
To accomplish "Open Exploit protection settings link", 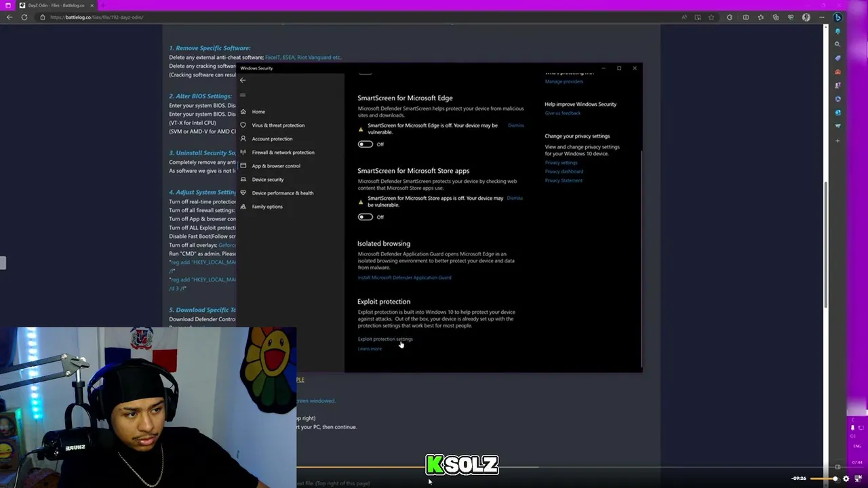I will click(x=385, y=339).
